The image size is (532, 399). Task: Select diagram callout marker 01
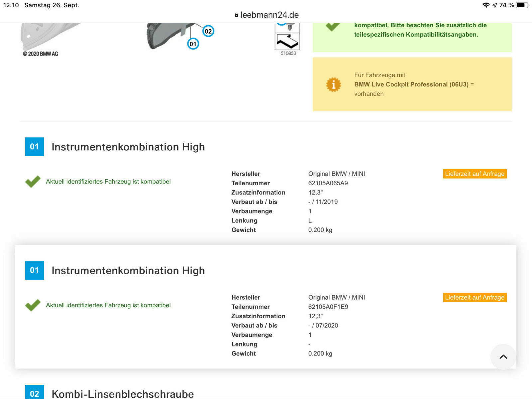(193, 44)
